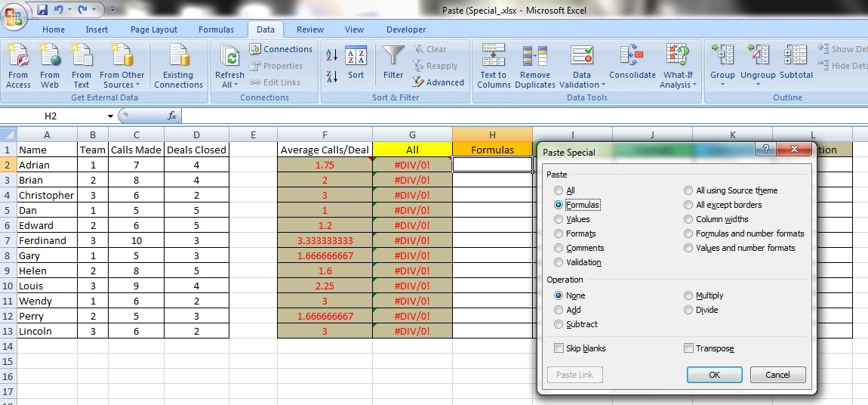Select the Values paste radio button
Screen dimensions: 868x405
pos(559,219)
